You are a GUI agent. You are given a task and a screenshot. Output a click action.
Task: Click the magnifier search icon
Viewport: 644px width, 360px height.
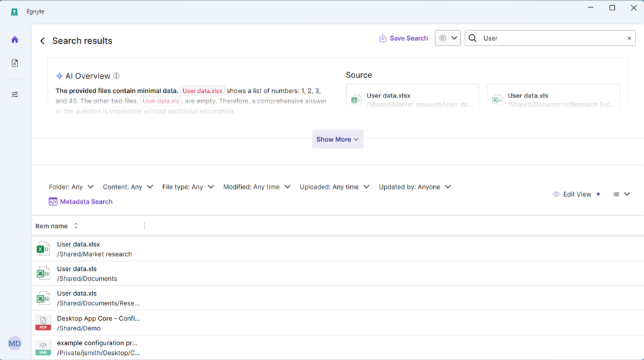click(x=473, y=38)
